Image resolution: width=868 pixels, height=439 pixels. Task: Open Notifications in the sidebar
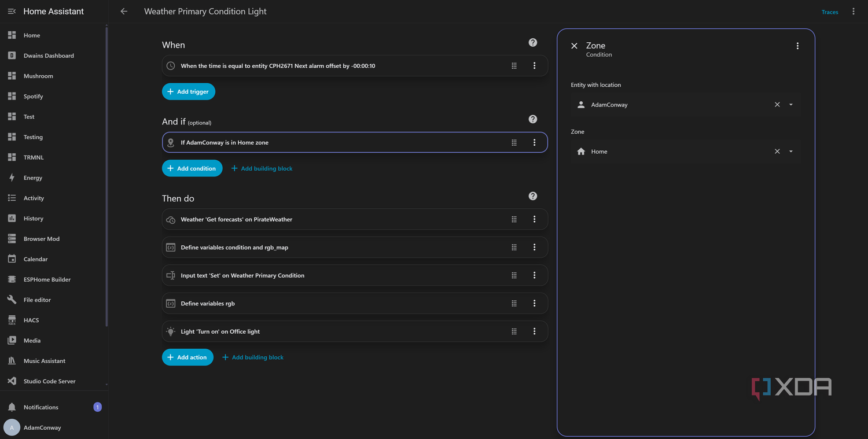click(x=53, y=407)
